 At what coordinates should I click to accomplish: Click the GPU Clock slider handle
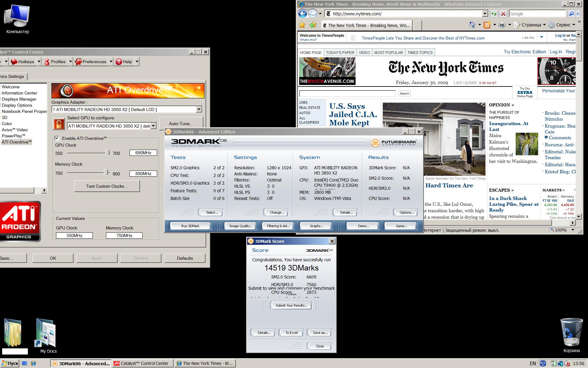point(107,153)
